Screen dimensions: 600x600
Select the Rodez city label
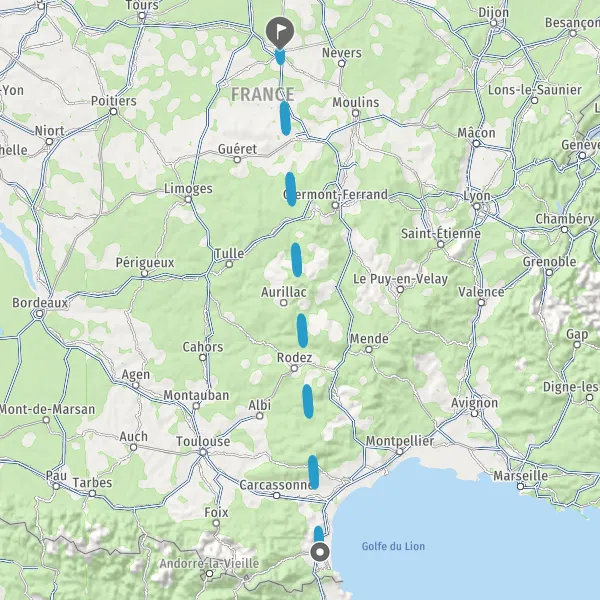(294, 357)
